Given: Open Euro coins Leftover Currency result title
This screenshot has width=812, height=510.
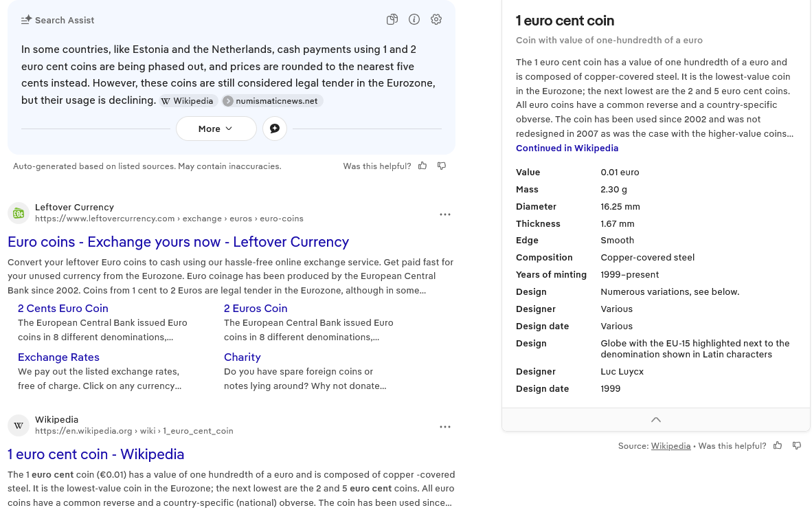Looking at the screenshot, I should click(x=178, y=242).
